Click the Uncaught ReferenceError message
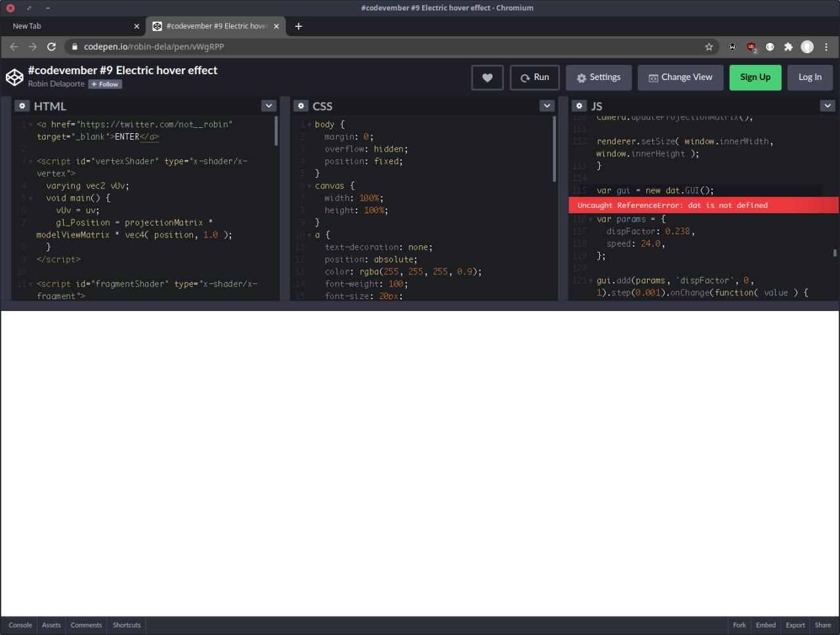Viewport: 840px width, 635px height. tap(672, 205)
